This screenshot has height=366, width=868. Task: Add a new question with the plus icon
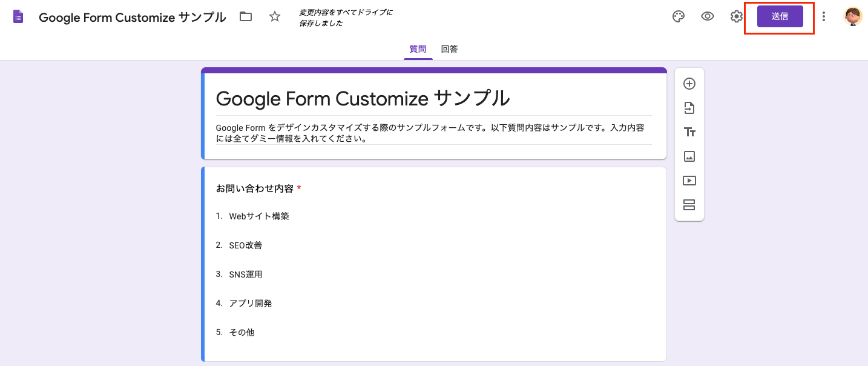(689, 84)
